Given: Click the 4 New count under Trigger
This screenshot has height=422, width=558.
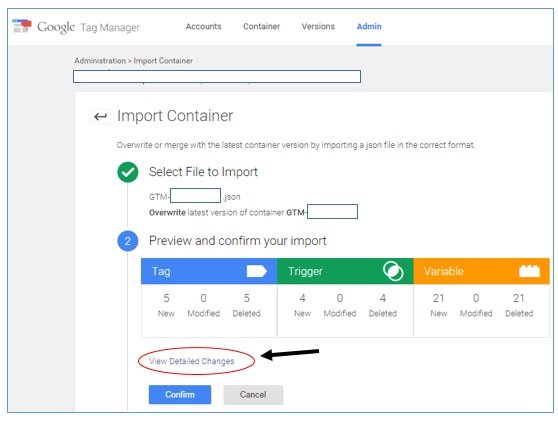Looking at the screenshot, I should 302,305.
